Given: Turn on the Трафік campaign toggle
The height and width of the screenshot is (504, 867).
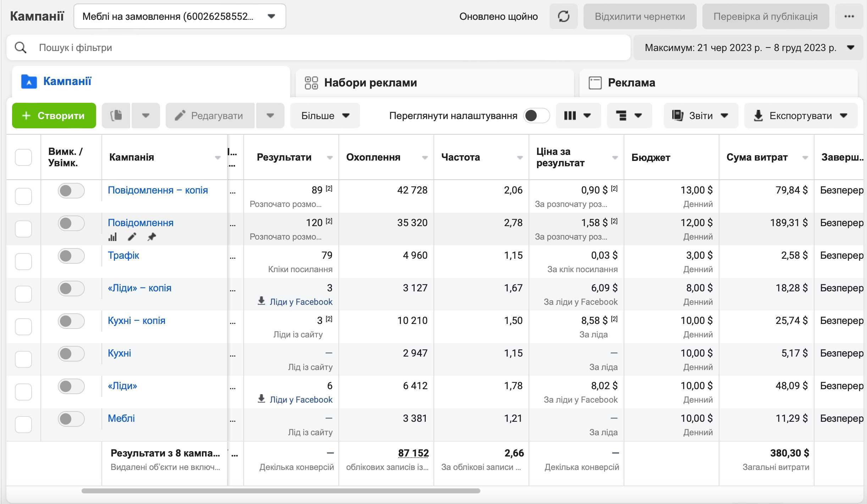Looking at the screenshot, I should 71,256.
